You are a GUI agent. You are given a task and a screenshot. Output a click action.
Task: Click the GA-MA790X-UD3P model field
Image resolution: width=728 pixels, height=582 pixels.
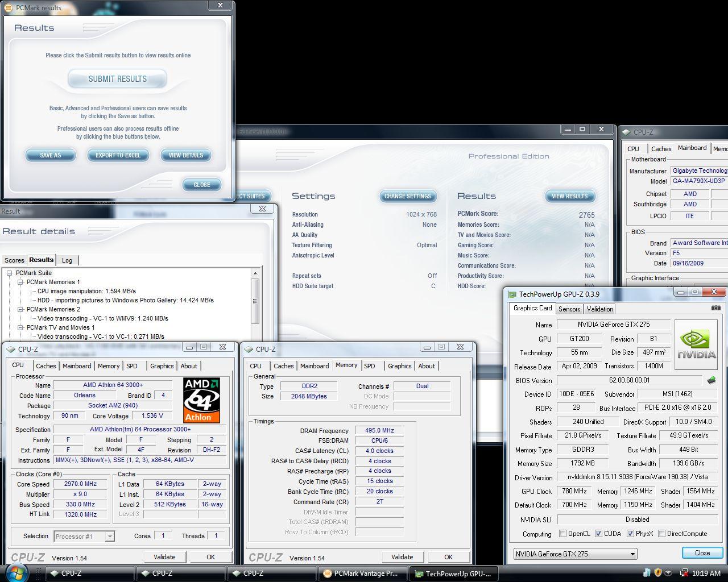click(x=699, y=181)
